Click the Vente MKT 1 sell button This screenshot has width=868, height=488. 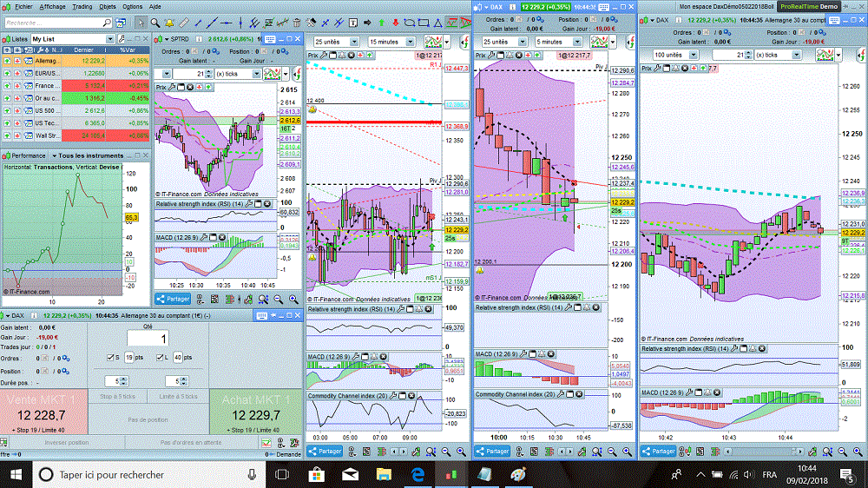(43, 412)
